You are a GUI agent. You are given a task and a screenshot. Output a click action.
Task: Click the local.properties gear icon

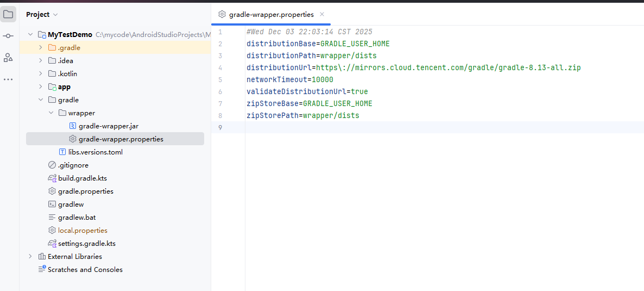click(x=52, y=231)
